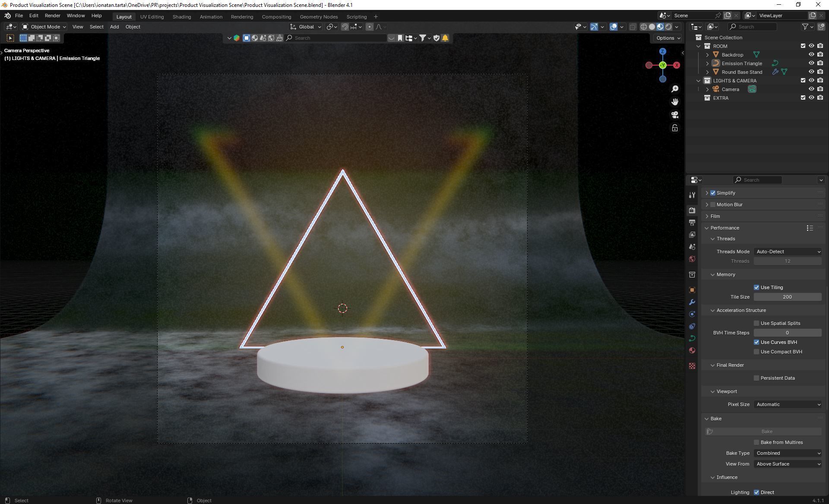Adjust the Tile Size value field
The width and height of the screenshot is (829, 504).
pyautogui.click(x=787, y=297)
